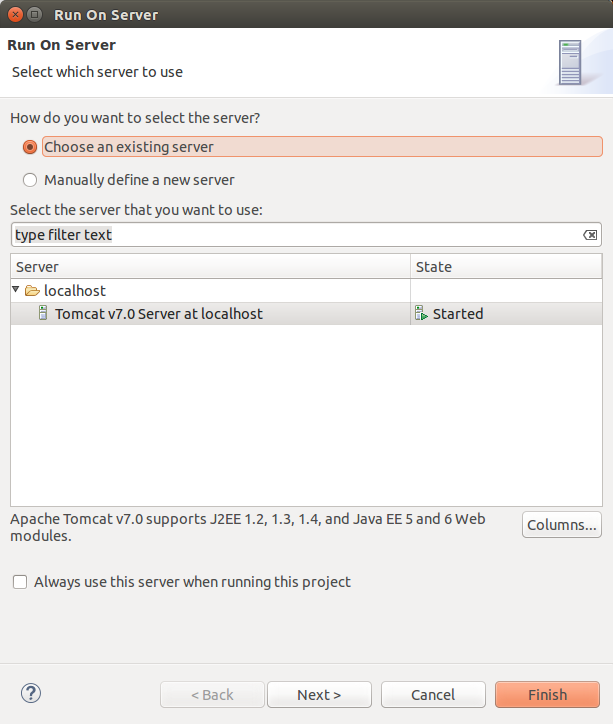Click the title bar maximize button
The width and height of the screenshot is (613, 724).
tap(35, 15)
